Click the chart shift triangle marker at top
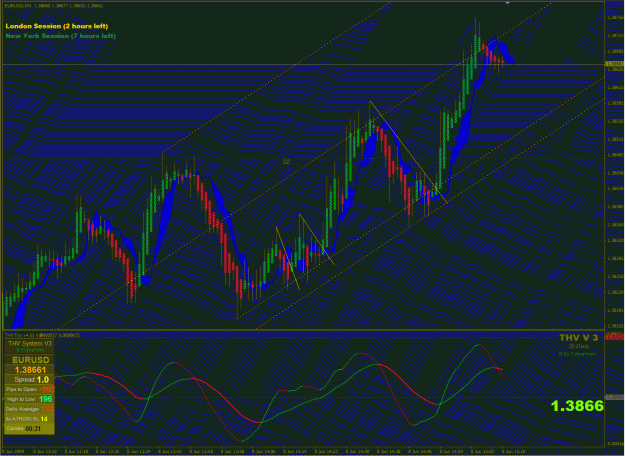Viewport: 625px width, 456px height. pos(507,2)
